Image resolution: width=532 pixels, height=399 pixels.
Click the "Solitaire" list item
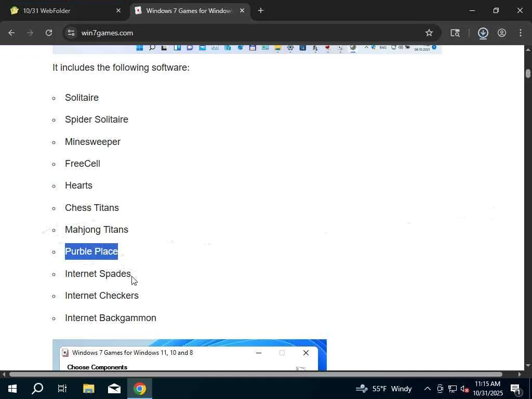coord(82,98)
